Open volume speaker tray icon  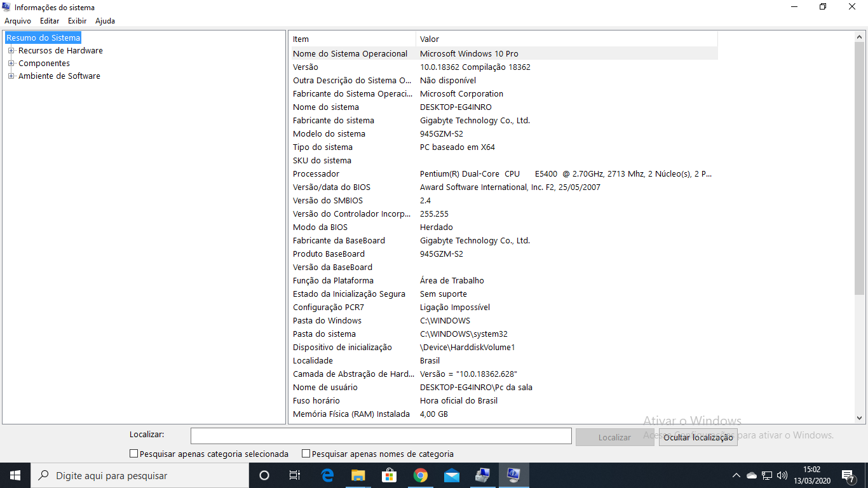(x=782, y=475)
